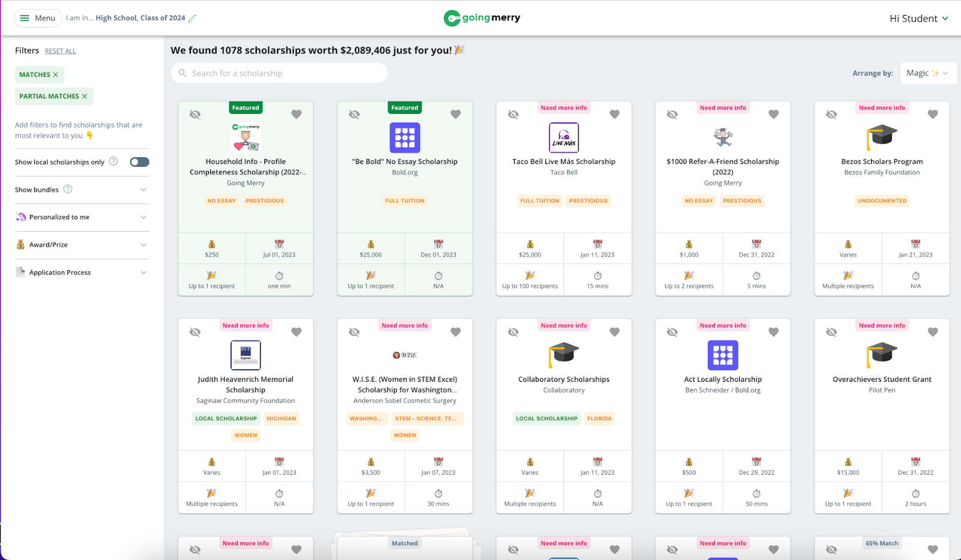Image resolution: width=961 pixels, height=560 pixels.
Task: Click the 65% Match badge
Action: coord(882,543)
